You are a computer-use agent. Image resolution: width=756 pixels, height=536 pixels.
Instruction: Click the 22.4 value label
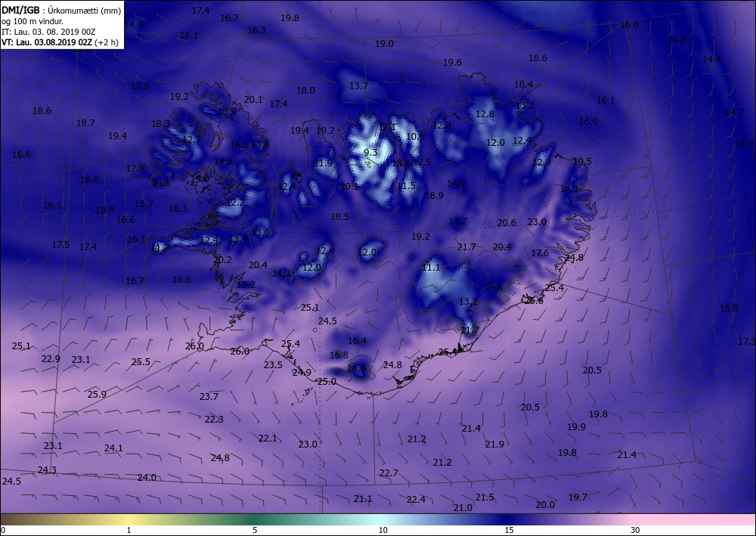(416, 500)
